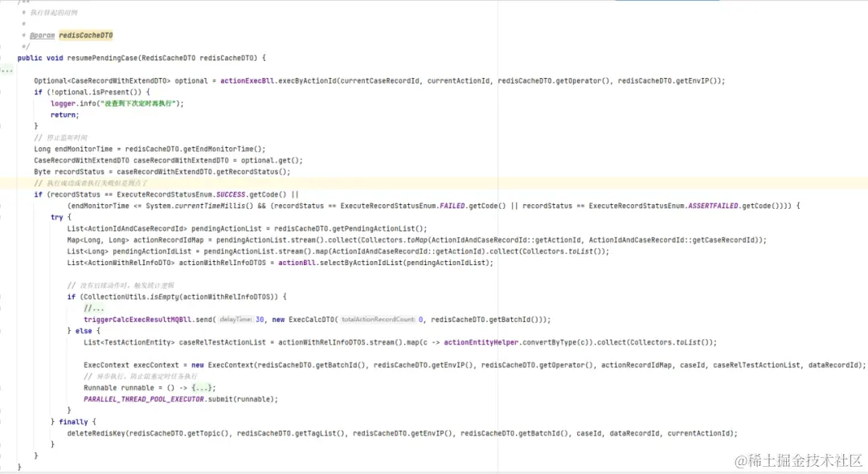Click the Byte type keyword
The height and width of the screenshot is (474, 868).
[42, 172]
